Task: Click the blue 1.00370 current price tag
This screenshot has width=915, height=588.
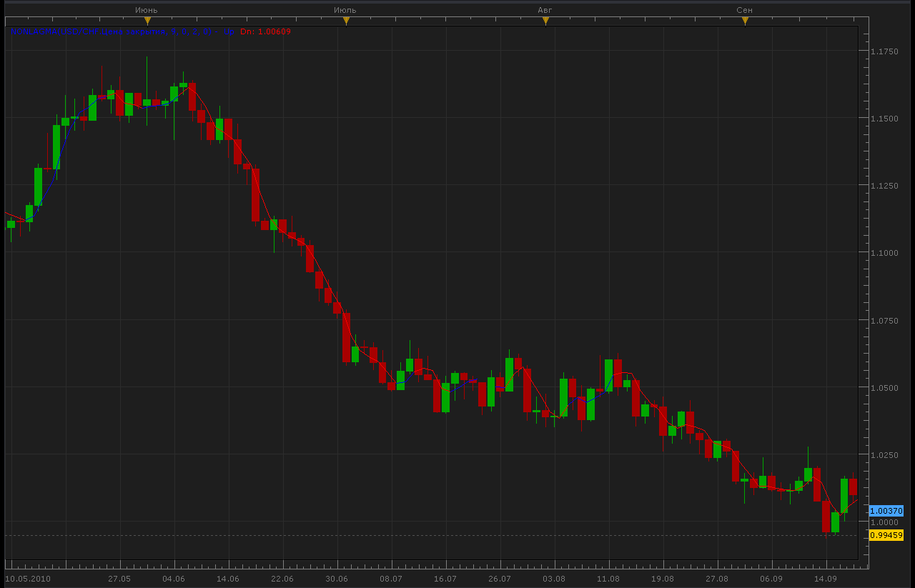Action: click(x=886, y=511)
